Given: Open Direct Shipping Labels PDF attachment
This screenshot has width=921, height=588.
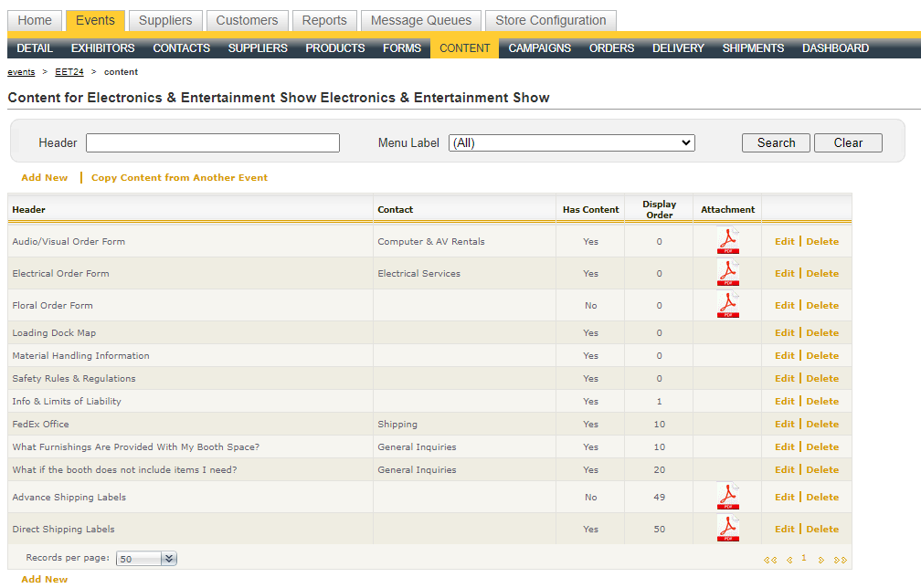Looking at the screenshot, I should (728, 529).
